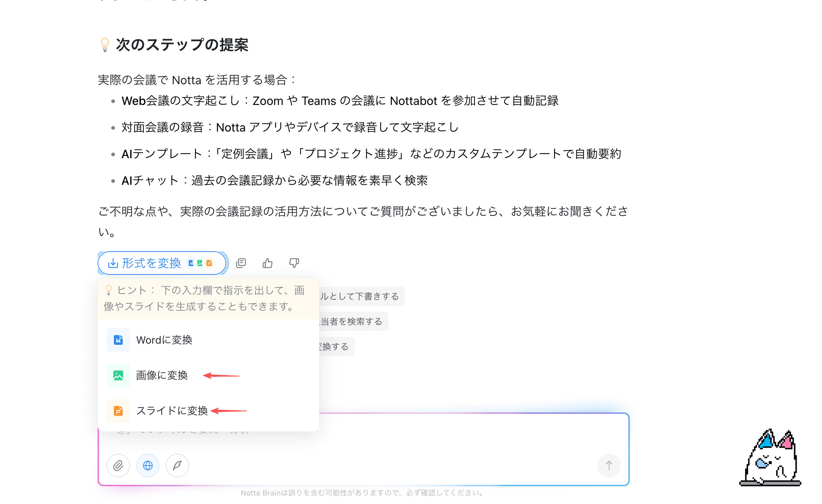Click the blue Word document icon
The height and width of the screenshot is (504, 822).
pyautogui.click(x=118, y=340)
